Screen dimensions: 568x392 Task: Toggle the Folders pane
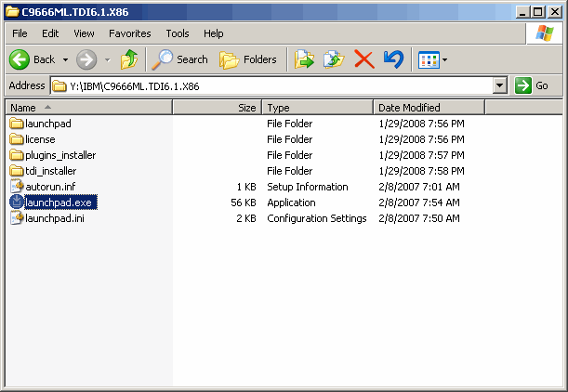pyautogui.click(x=248, y=59)
